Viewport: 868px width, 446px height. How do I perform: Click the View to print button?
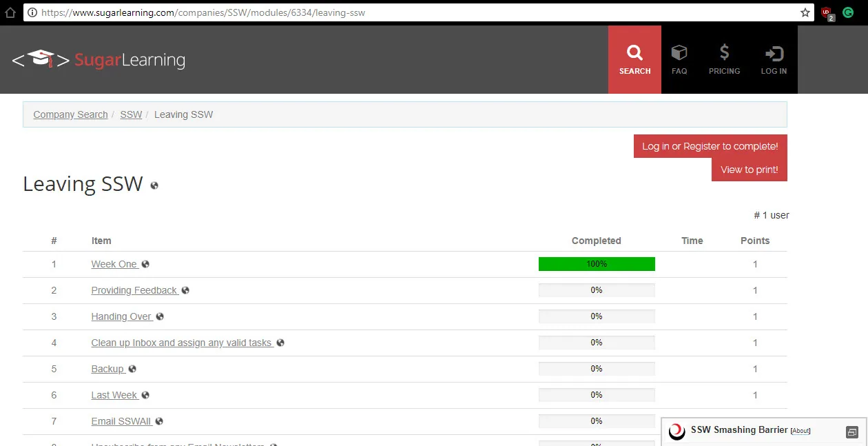[750, 170]
